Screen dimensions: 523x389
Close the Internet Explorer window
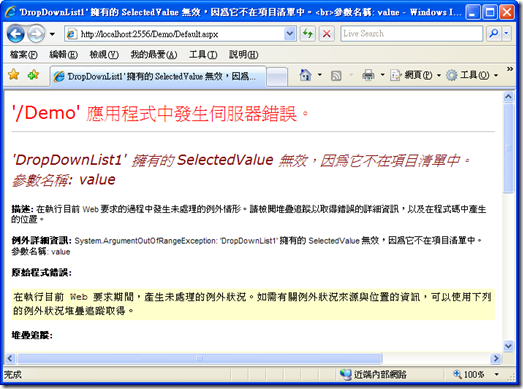(x=507, y=13)
